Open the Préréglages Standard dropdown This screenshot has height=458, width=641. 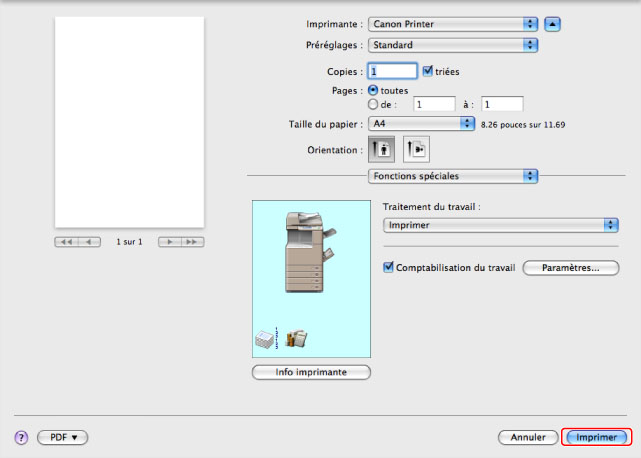(x=452, y=45)
